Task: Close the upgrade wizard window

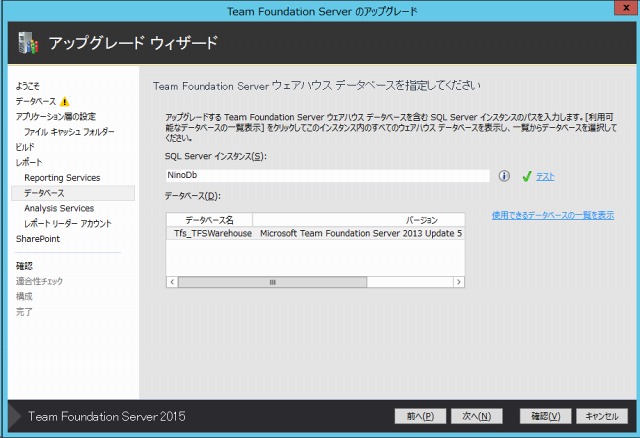Action: pyautogui.click(x=626, y=8)
